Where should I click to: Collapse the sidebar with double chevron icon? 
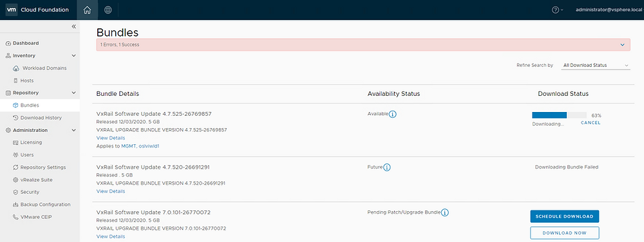click(x=74, y=26)
